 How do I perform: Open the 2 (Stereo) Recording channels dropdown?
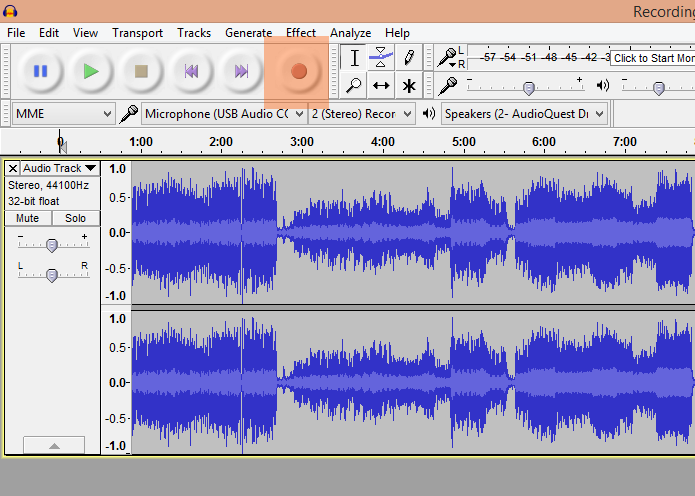(362, 114)
